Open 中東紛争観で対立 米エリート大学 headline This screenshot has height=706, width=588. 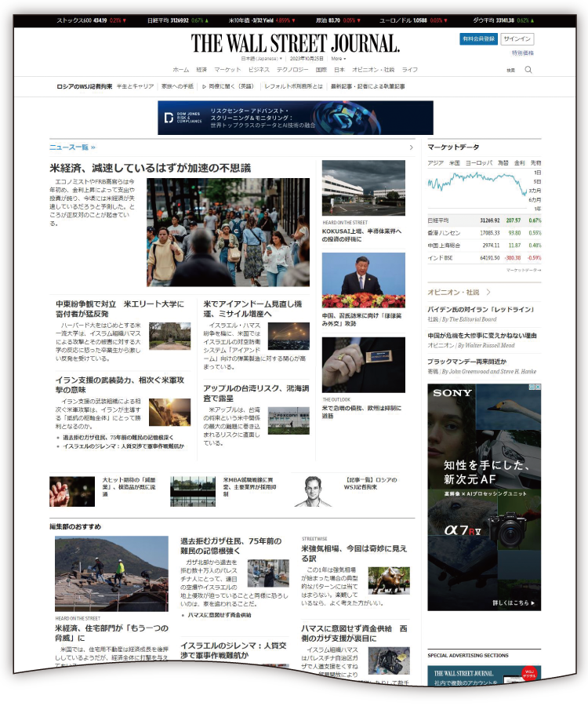(120, 309)
